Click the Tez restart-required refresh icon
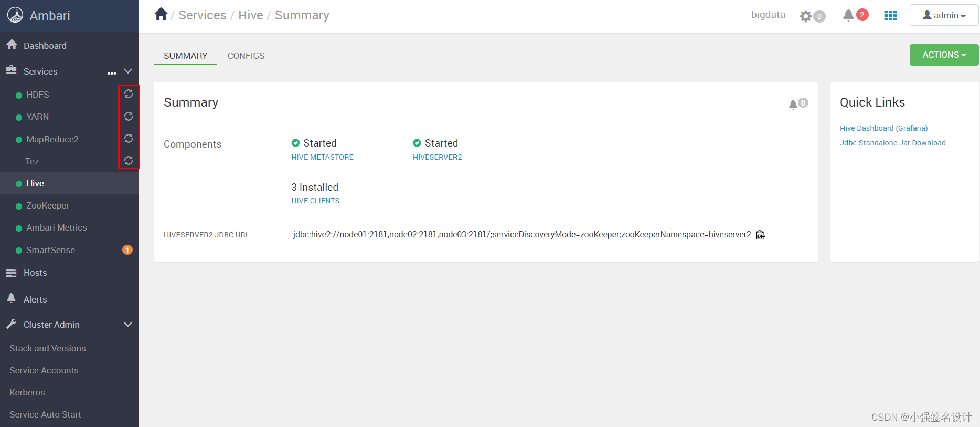The width and height of the screenshot is (980, 427). [129, 160]
